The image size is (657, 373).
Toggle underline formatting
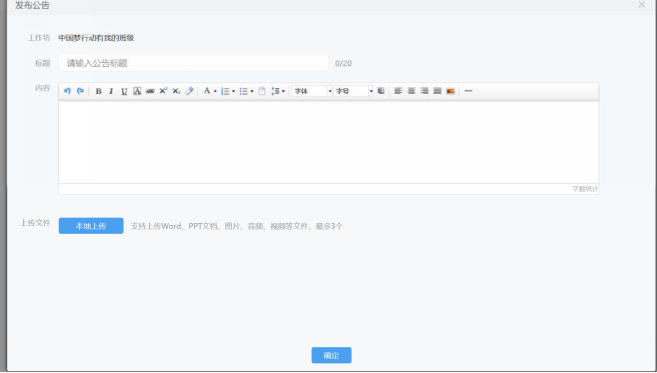124,91
